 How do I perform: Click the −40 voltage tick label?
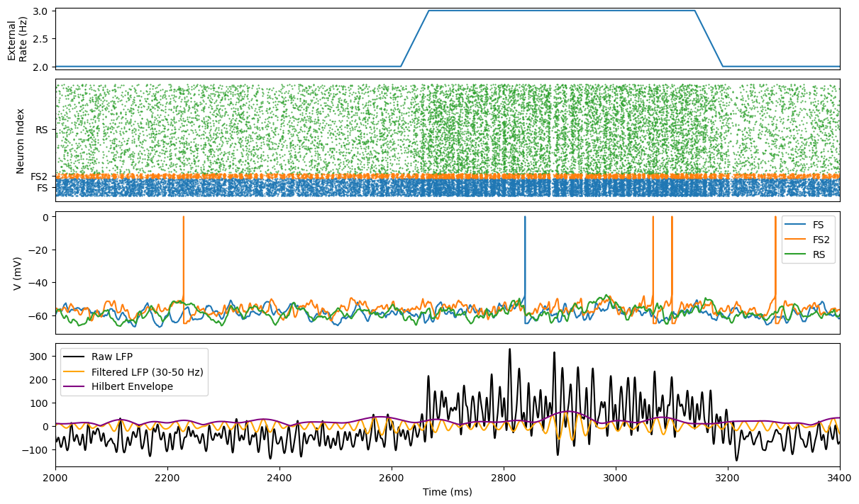click(38, 283)
